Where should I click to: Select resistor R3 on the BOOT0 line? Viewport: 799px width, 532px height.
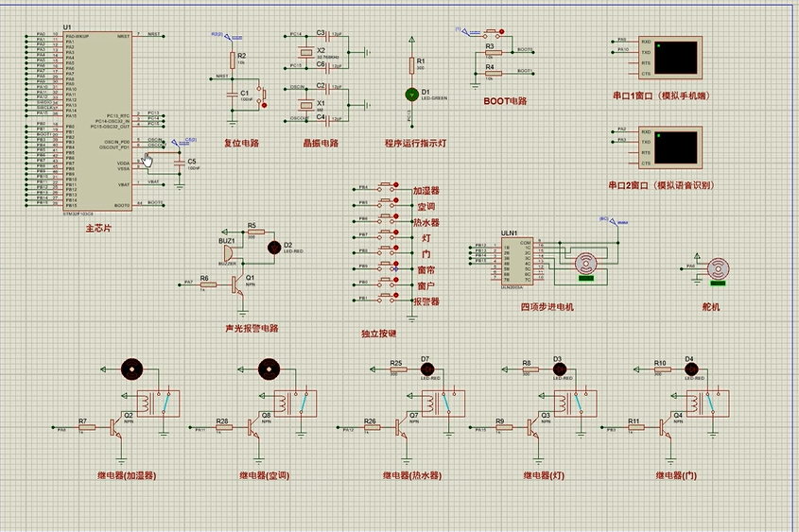coord(493,52)
